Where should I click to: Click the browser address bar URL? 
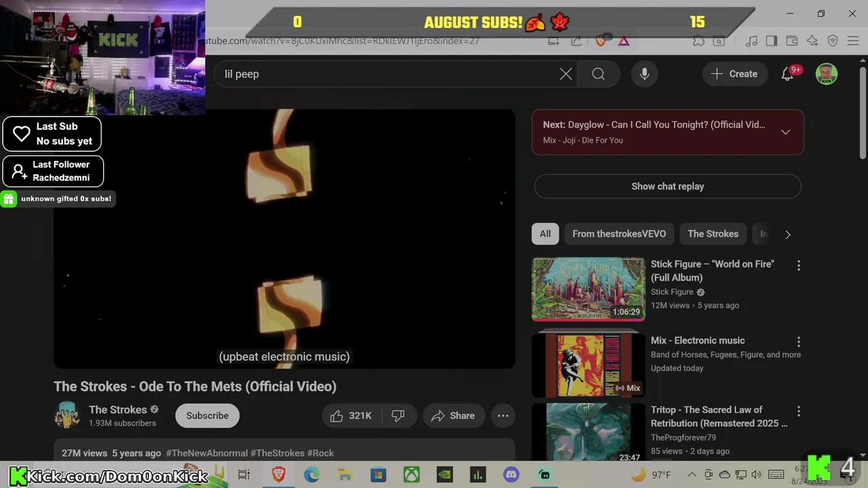click(342, 41)
